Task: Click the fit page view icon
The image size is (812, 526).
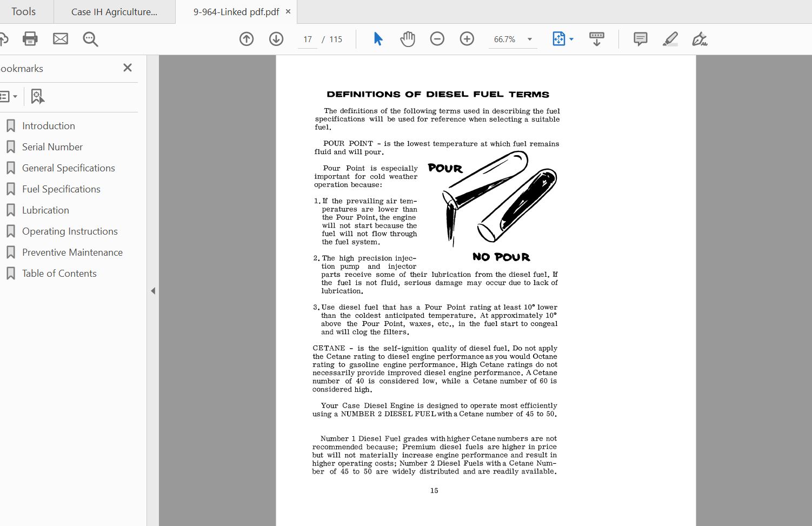Action: click(558, 39)
